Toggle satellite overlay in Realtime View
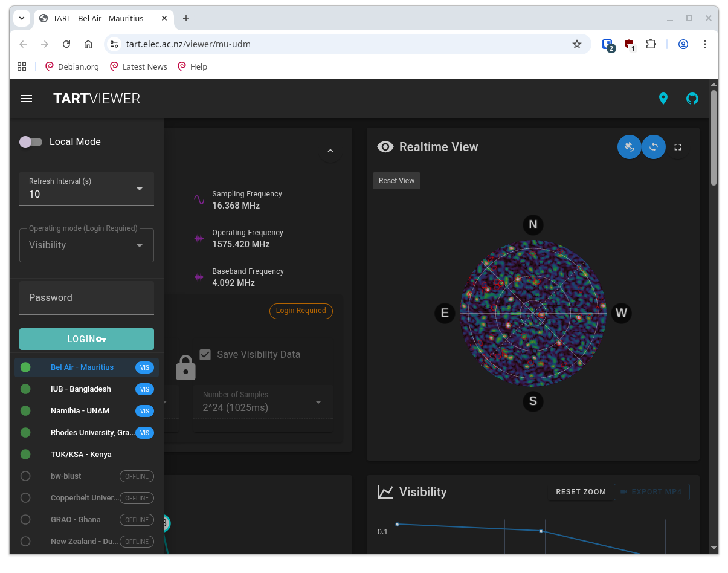This screenshot has width=728, height=573. tap(629, 147)
